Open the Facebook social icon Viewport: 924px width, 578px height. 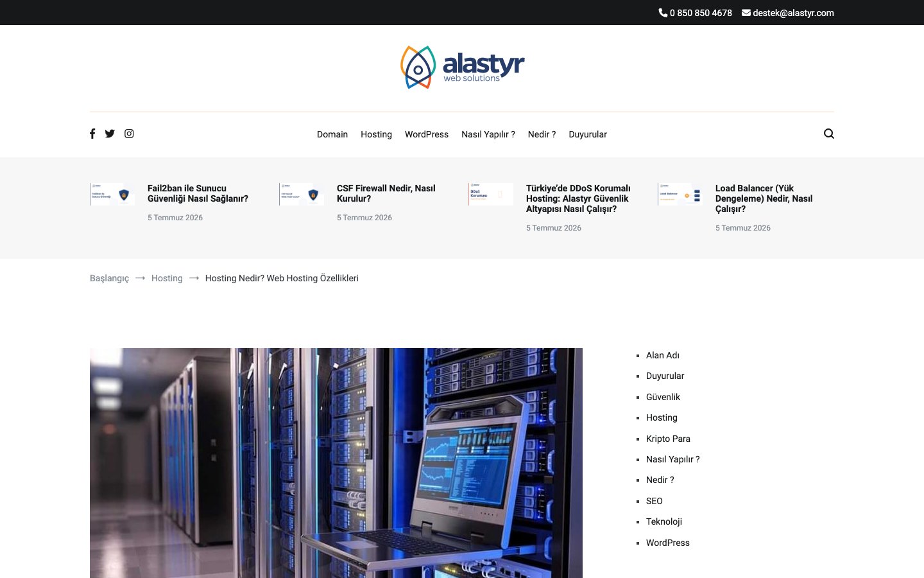point(92,134)
